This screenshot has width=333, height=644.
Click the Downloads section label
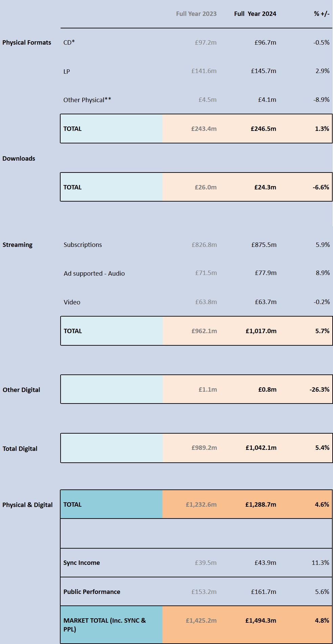(19, 159)
